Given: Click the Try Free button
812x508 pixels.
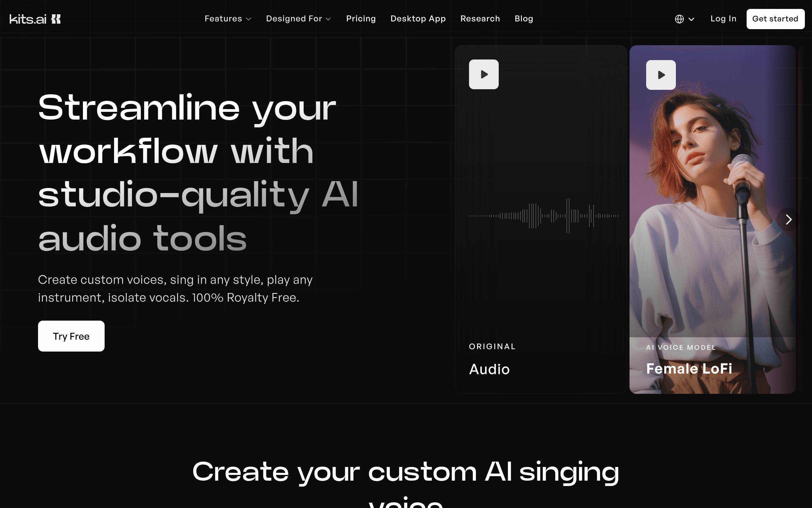Looking at the screenshot, I should (x=71, y=336).
